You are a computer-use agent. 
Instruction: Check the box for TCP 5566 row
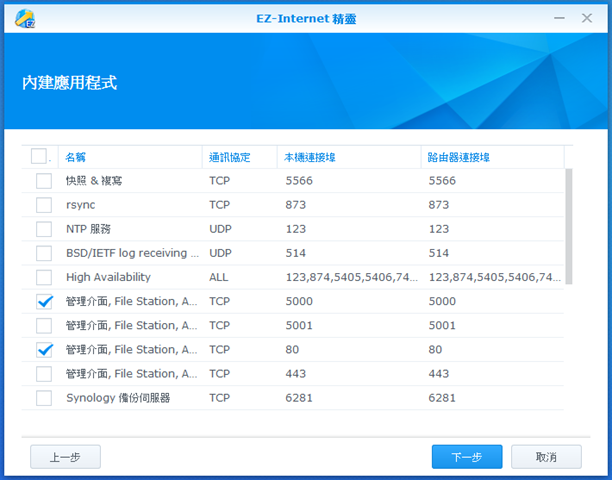point(44,181)
